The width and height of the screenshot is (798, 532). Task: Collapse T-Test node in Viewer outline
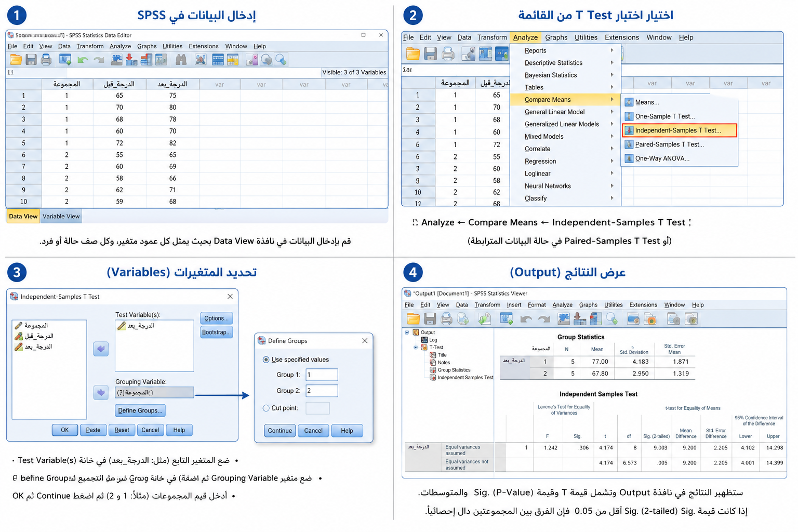tap(416, 347)
